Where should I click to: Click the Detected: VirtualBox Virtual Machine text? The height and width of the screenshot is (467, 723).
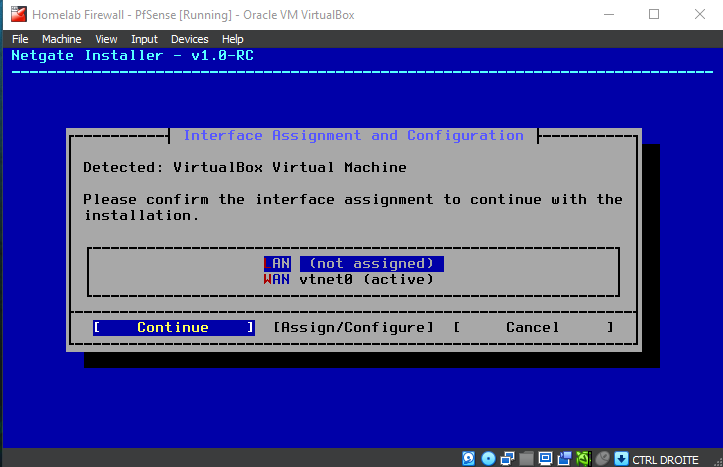pyautogui.click(x=245, y=167)
